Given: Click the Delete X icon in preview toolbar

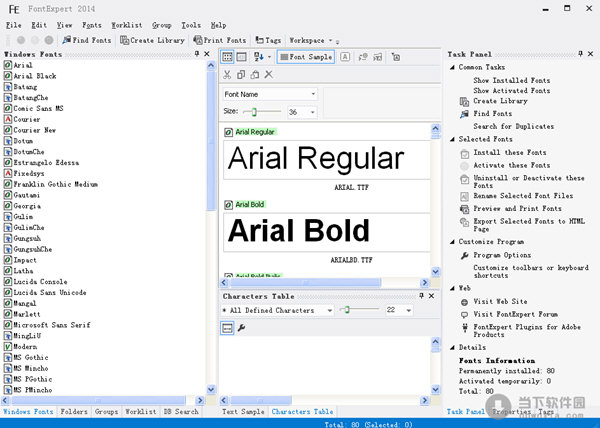Looking at the screenshot, I should pos(269,74).
